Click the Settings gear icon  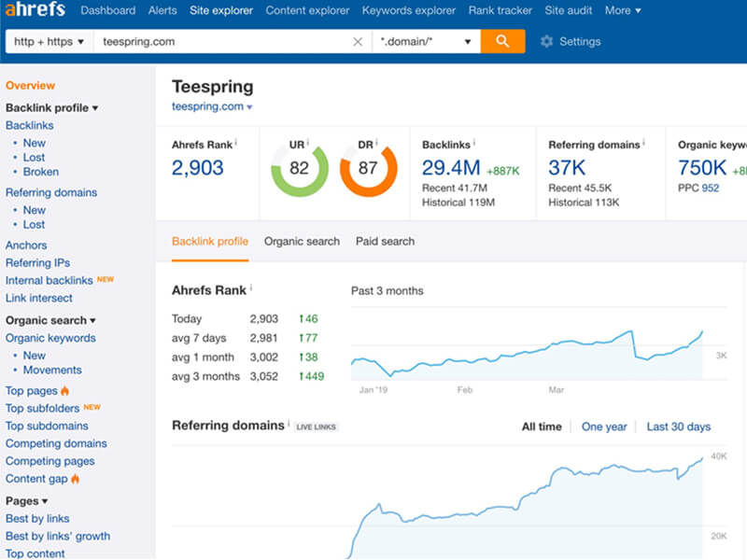coord(546,41)
